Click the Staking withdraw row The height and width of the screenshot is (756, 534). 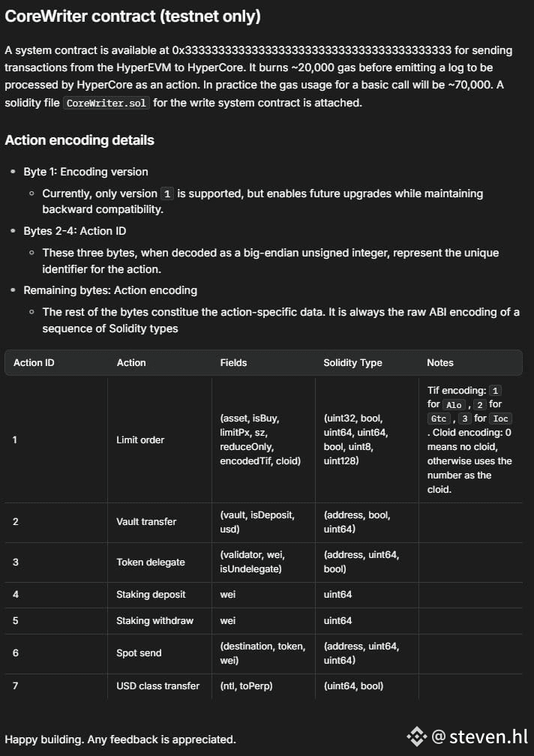point(264,620)
